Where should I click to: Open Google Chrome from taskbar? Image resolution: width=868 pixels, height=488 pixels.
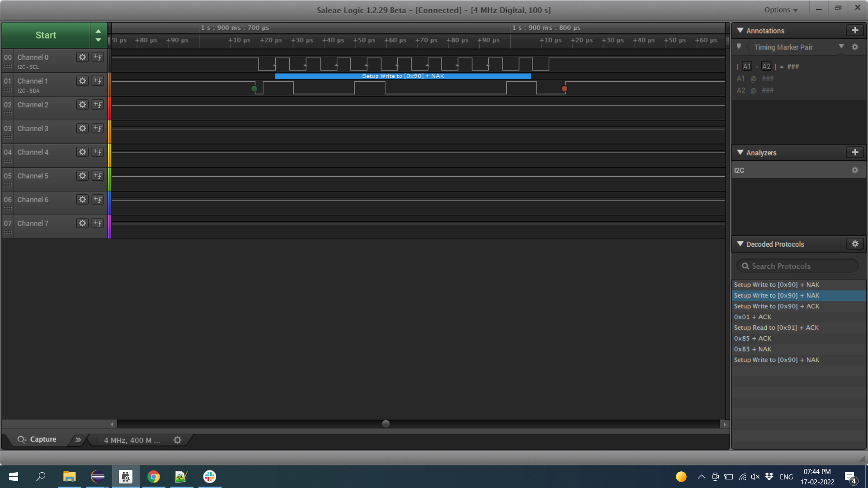point(154,477)
